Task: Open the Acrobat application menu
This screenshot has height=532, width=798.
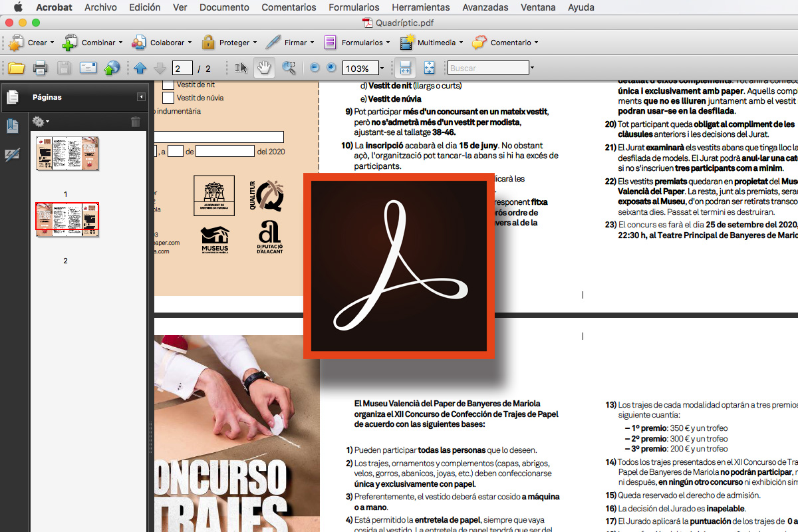Action: 54,7
